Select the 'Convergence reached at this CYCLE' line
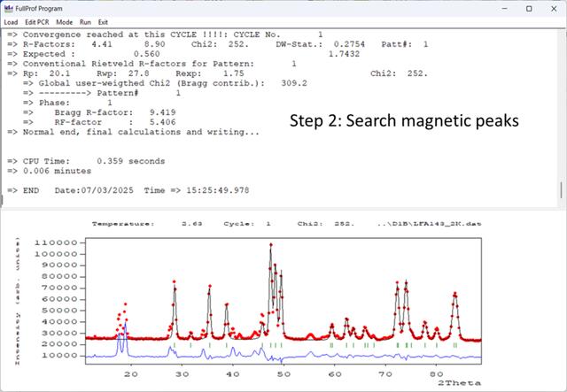 pos(165,35)
